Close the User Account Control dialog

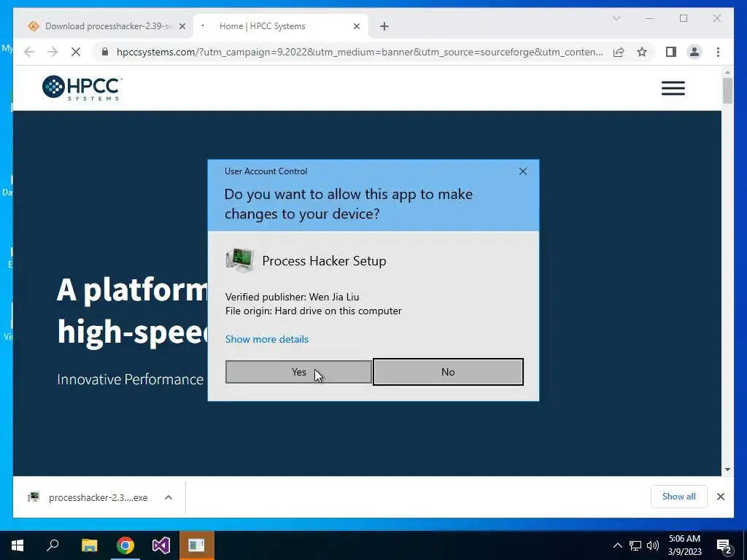(x=522, y=171)
